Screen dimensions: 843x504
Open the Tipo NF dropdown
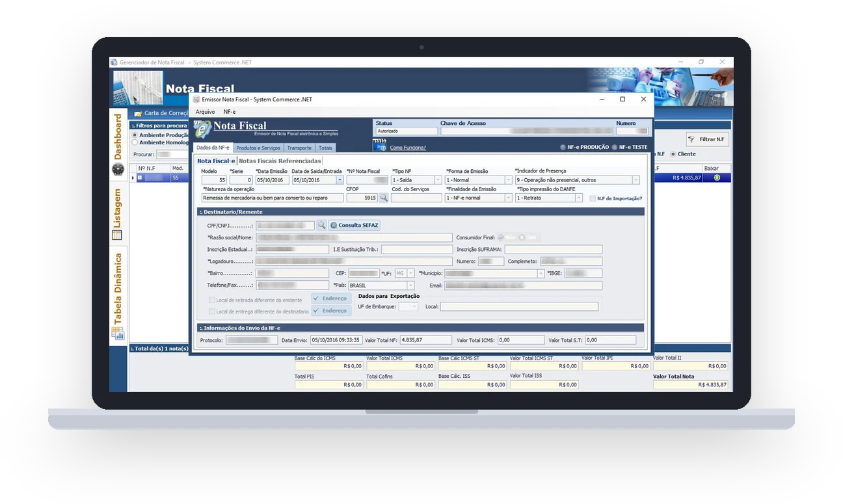(x=438, y=180)
